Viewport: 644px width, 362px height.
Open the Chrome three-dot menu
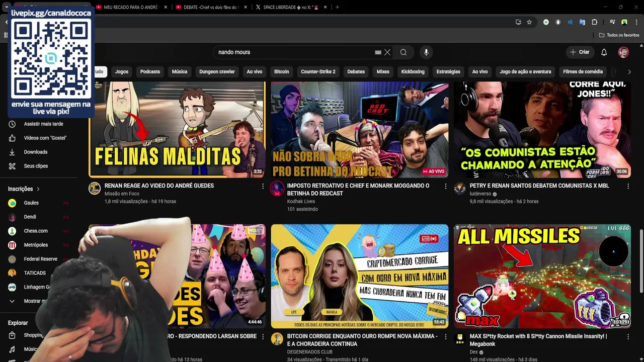tap(636, 22)
